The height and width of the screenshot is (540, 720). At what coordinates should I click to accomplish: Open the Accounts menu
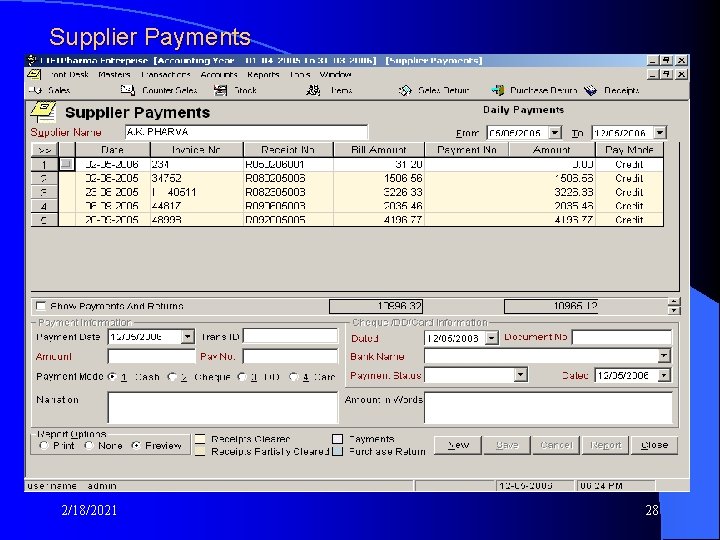pos(219,74)
